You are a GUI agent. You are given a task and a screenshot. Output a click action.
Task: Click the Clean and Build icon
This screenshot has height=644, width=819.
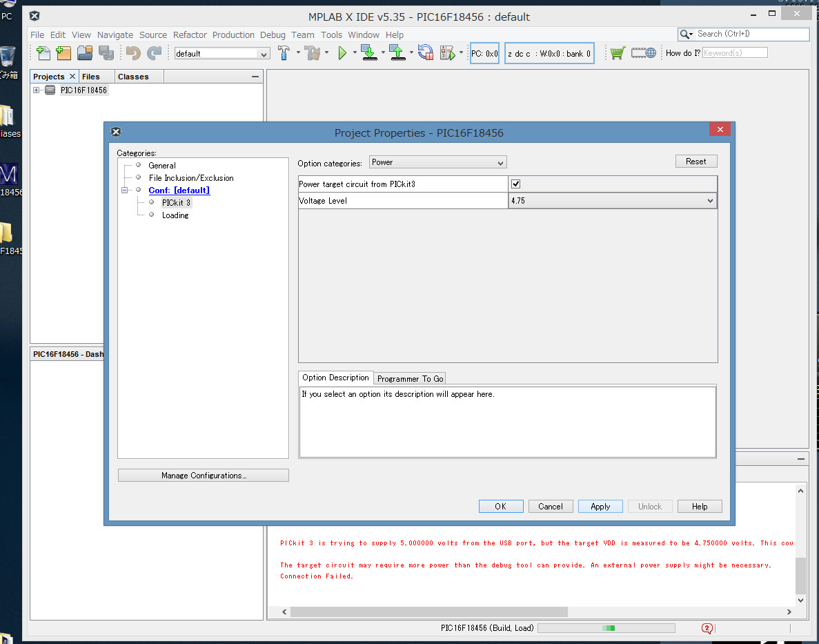tap(313, 52)
